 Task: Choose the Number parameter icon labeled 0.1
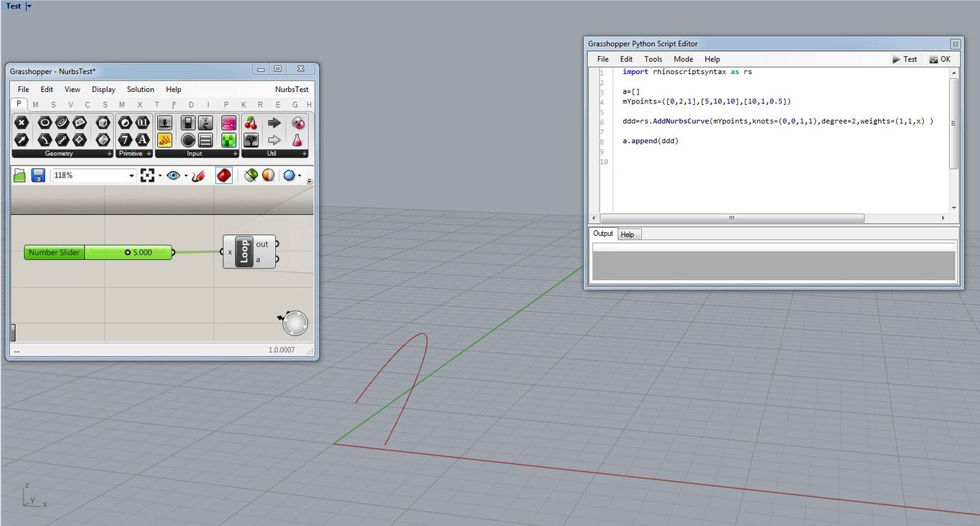143,123
